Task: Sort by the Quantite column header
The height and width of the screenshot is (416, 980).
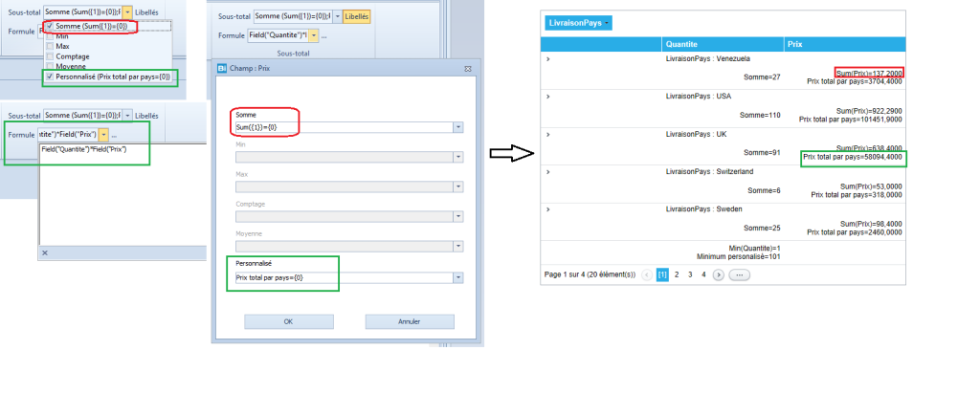Action: [723, 44]
